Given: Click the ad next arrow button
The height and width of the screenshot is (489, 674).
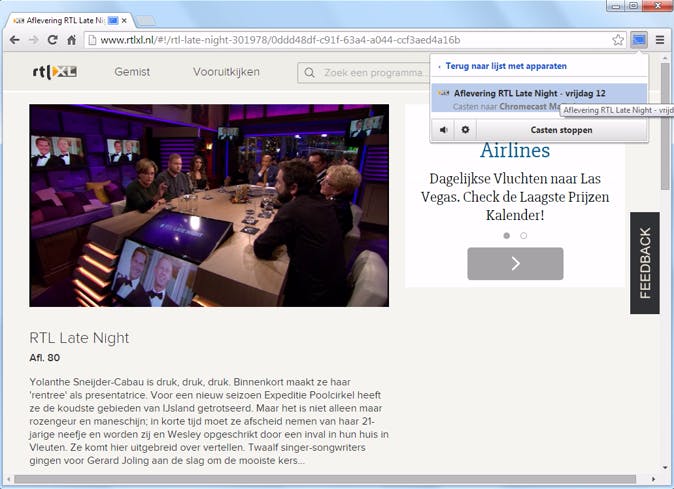Looking at the screenshot, I should (515, 263).
